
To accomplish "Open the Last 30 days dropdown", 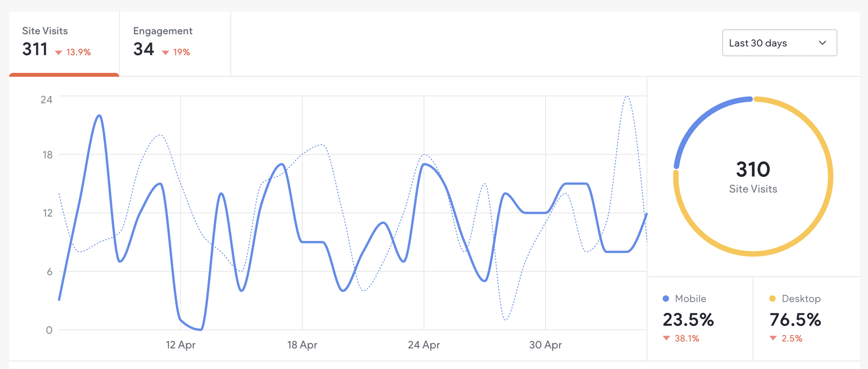I will 779,43.
